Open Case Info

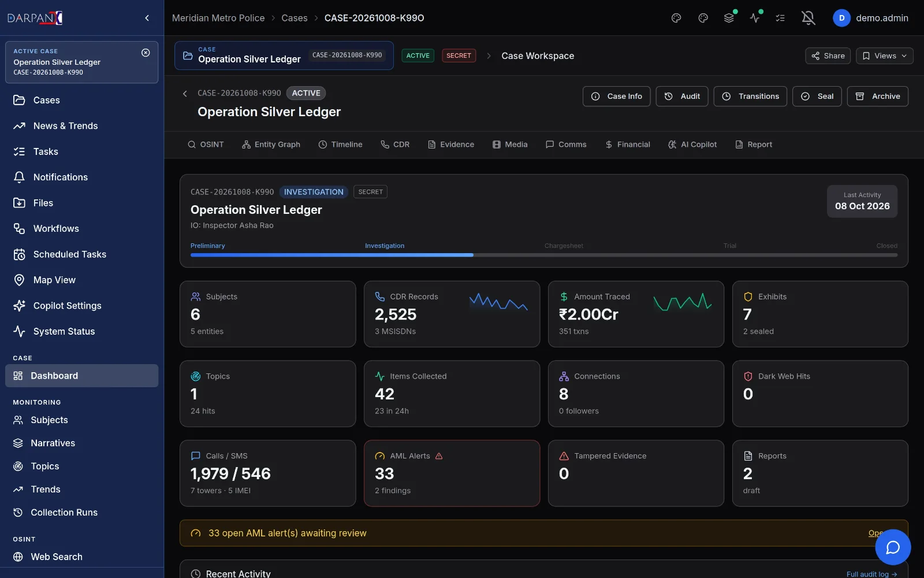(x=616, y=97)
